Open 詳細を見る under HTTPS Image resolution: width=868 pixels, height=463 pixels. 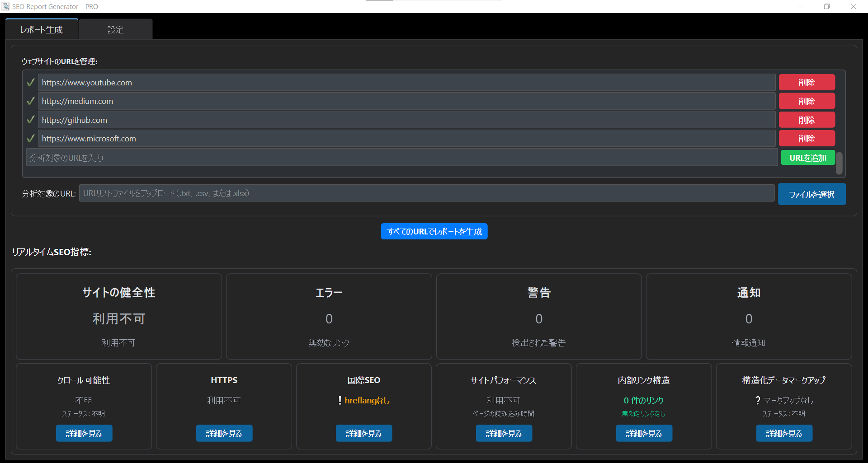tap(224, 433)
